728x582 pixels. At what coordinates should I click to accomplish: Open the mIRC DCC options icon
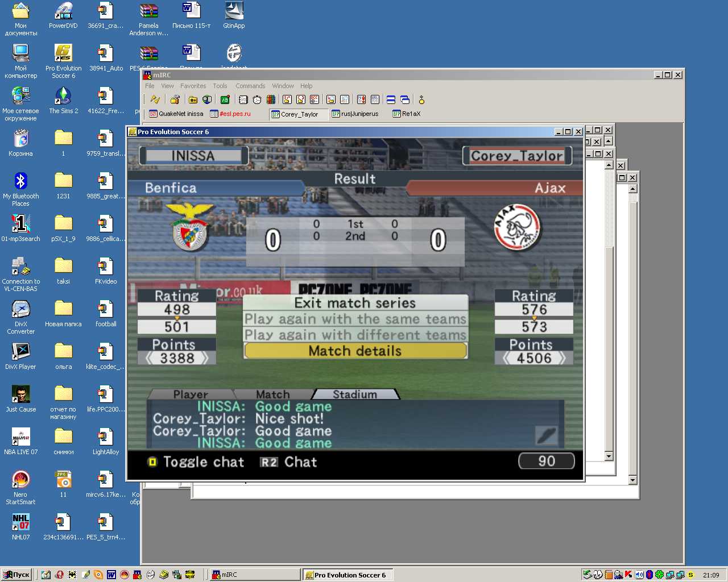pyautogui.click(x=315, y=99)
